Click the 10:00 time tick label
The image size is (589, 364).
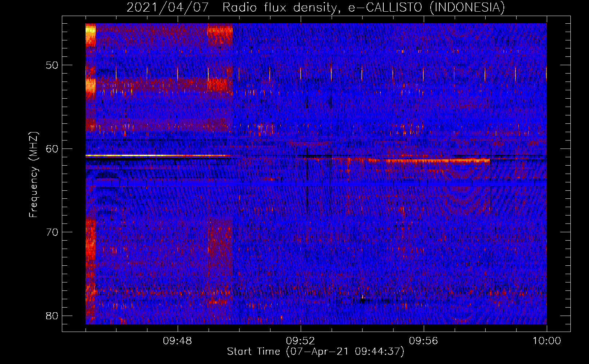[546, 341]
